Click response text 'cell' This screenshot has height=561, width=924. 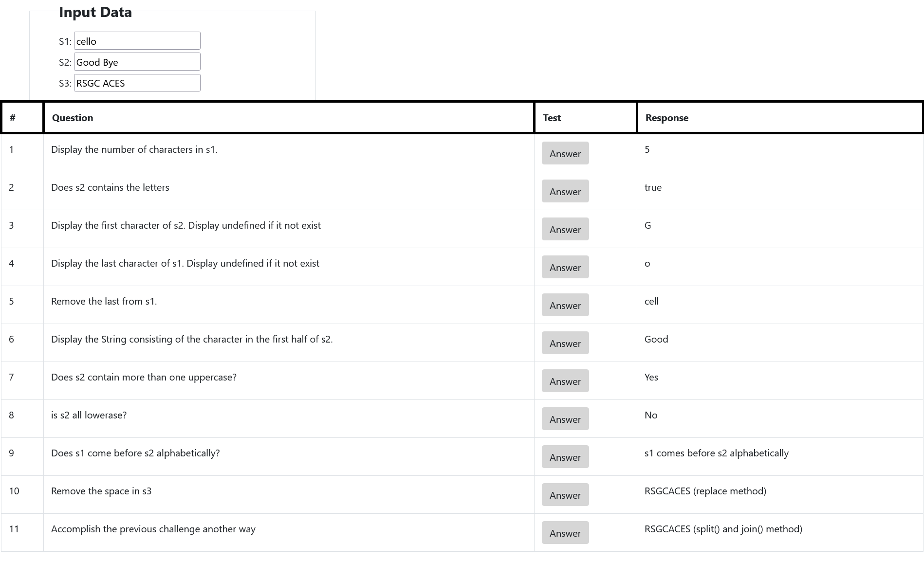pos(651,301)
